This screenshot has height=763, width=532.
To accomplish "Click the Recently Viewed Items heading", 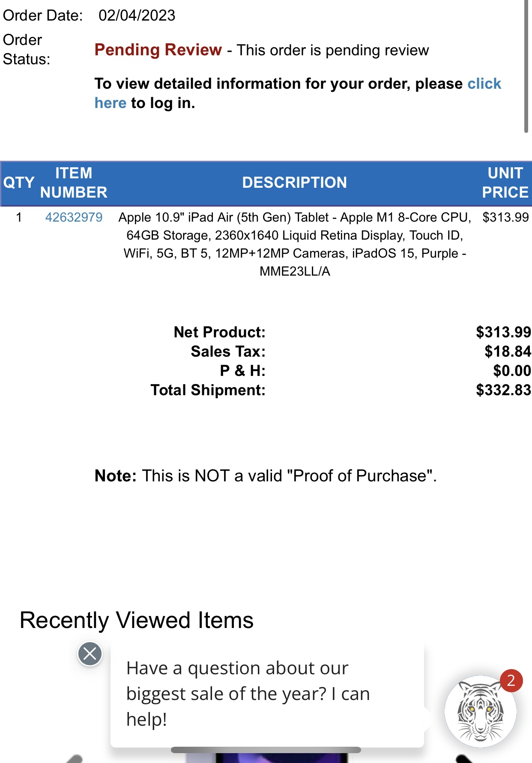I will [x=137, y=620].
